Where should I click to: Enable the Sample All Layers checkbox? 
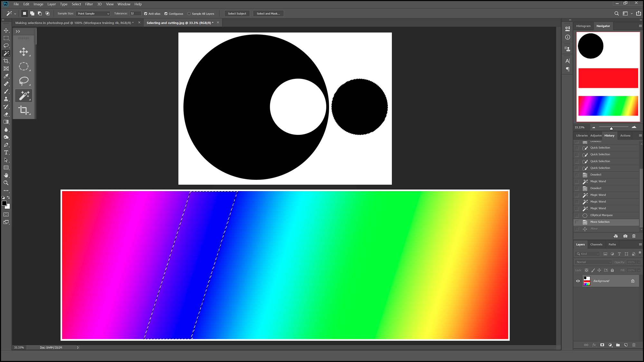point(189,14)
